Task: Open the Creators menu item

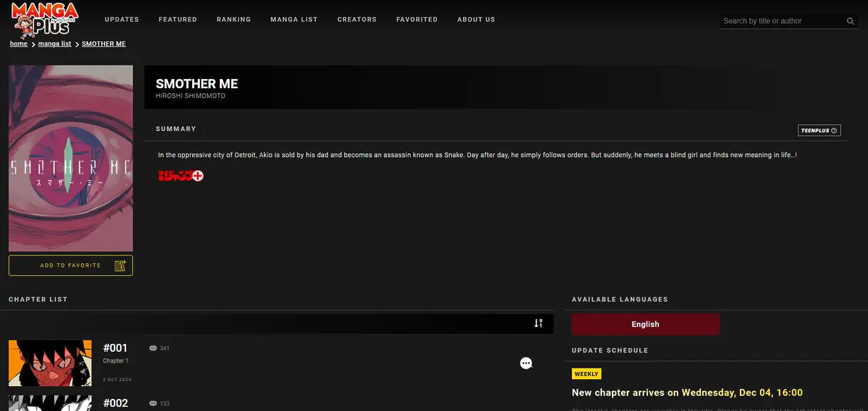Action: pyautogui.click(x=357, y=19)
